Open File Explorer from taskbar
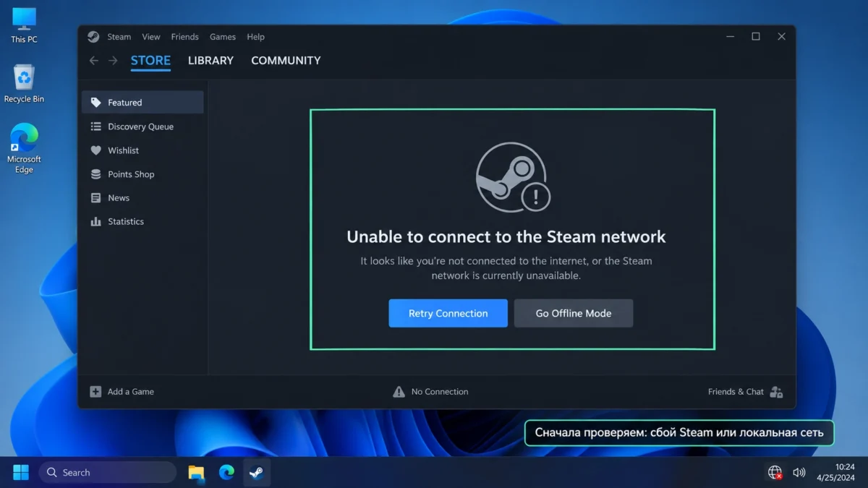Viewport: 868px width, 488px height. coord(196,473)
